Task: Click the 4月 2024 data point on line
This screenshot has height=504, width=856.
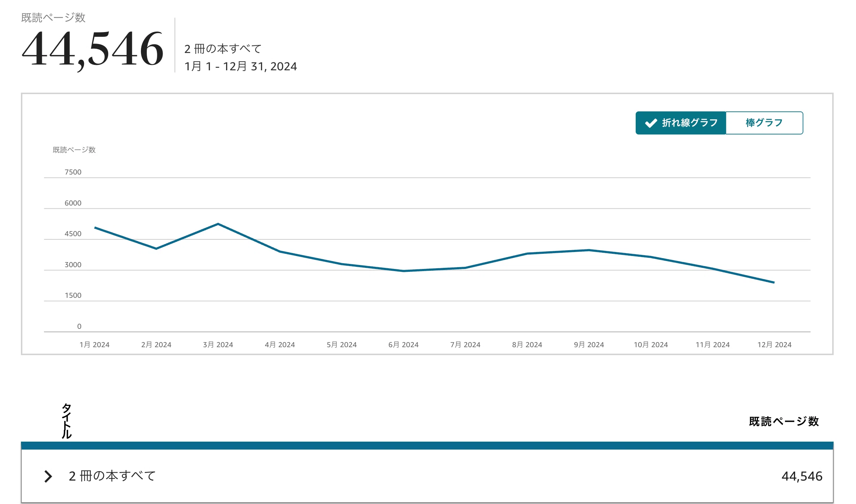Action: point(280,251)
